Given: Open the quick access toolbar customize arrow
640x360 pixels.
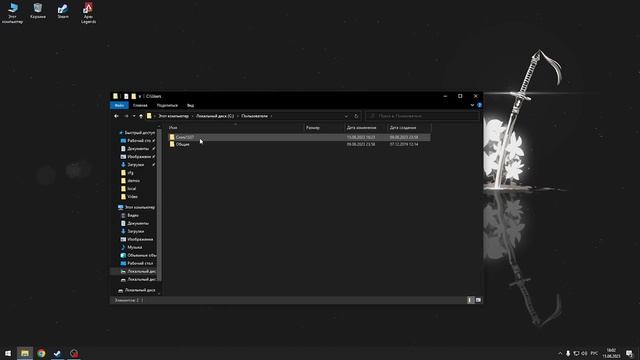Looking at the screenshot, I should [x=140, y=97].
